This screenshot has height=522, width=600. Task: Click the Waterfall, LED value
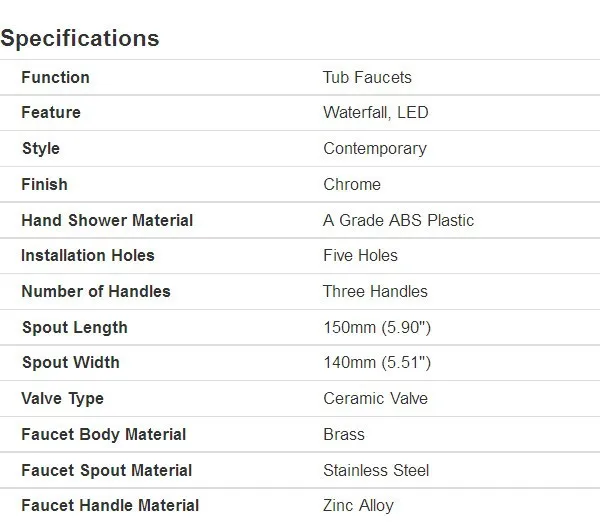pos(376,113)
